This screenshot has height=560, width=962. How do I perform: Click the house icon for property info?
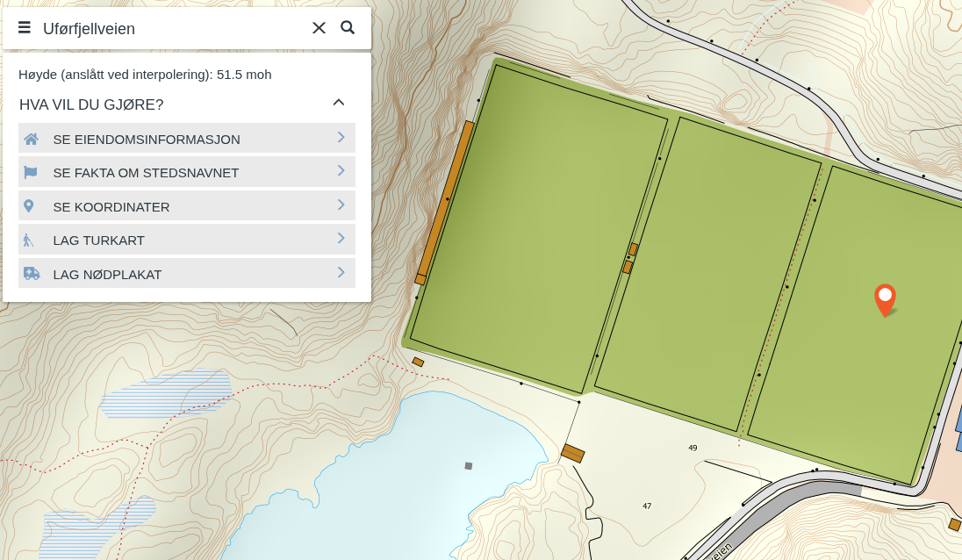(x=32, y=140)
